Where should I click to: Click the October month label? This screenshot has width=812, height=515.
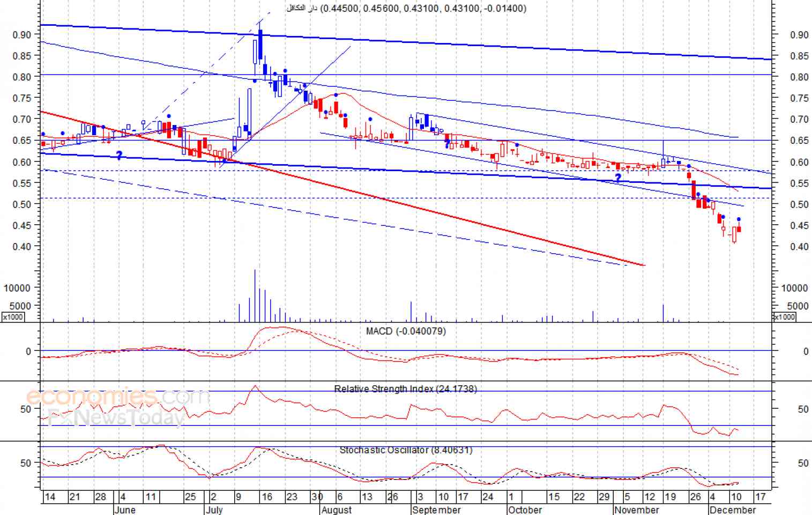point(525,510)
